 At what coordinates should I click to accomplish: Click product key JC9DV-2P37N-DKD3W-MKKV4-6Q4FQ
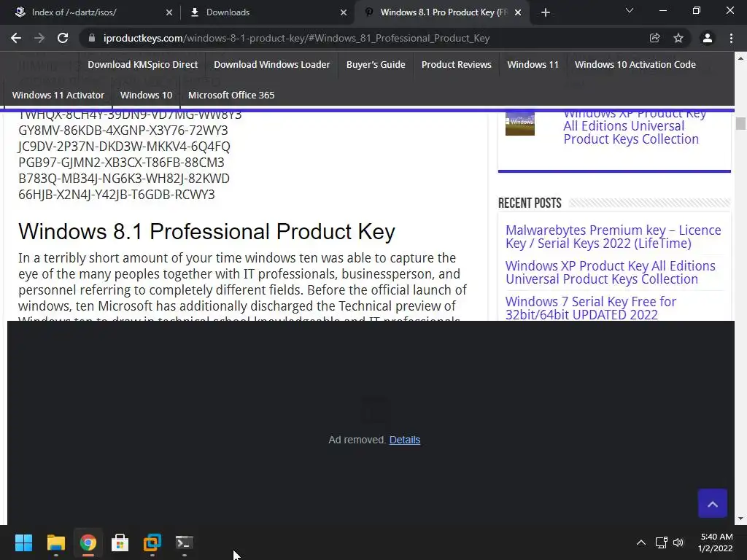[124, 146]
